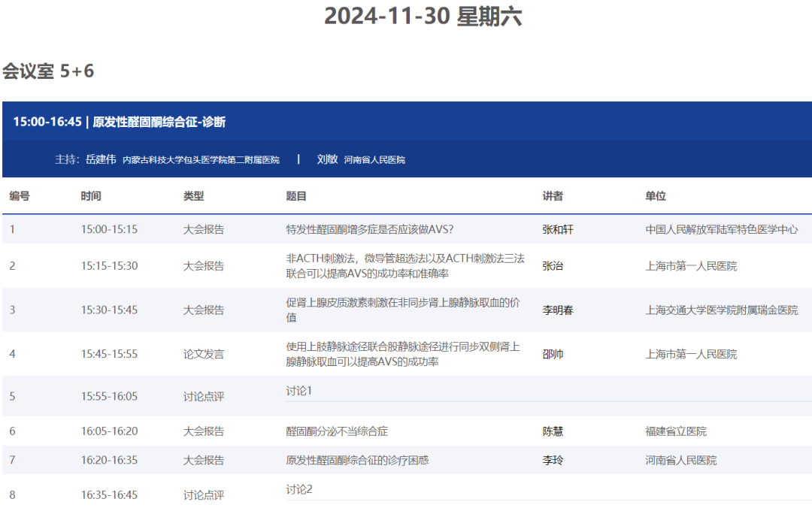
Task: Open talk 醛固酮分泌不当综合症
Action: (x=337, y=431)
